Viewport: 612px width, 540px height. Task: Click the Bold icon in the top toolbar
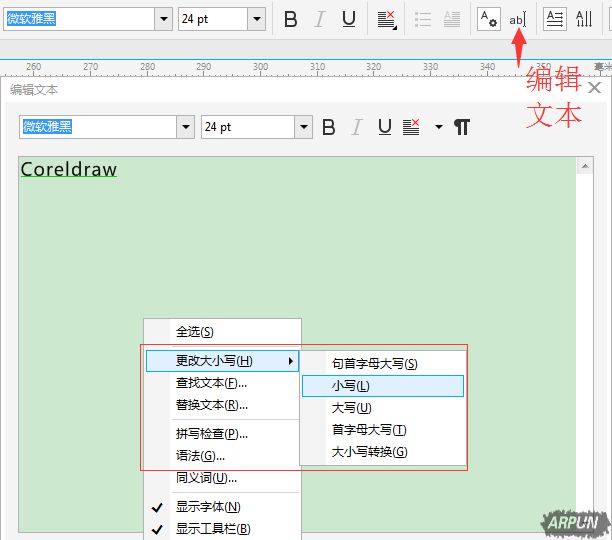(291, 19)
